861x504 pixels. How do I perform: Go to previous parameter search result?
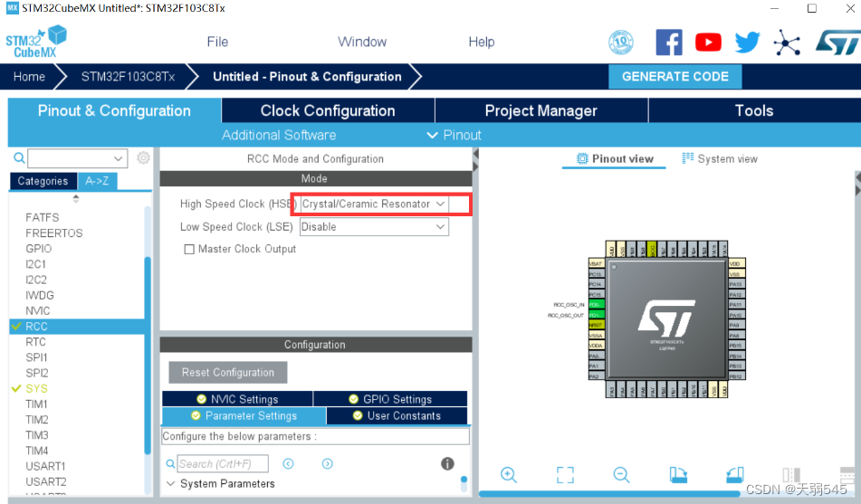pos(288,464)
